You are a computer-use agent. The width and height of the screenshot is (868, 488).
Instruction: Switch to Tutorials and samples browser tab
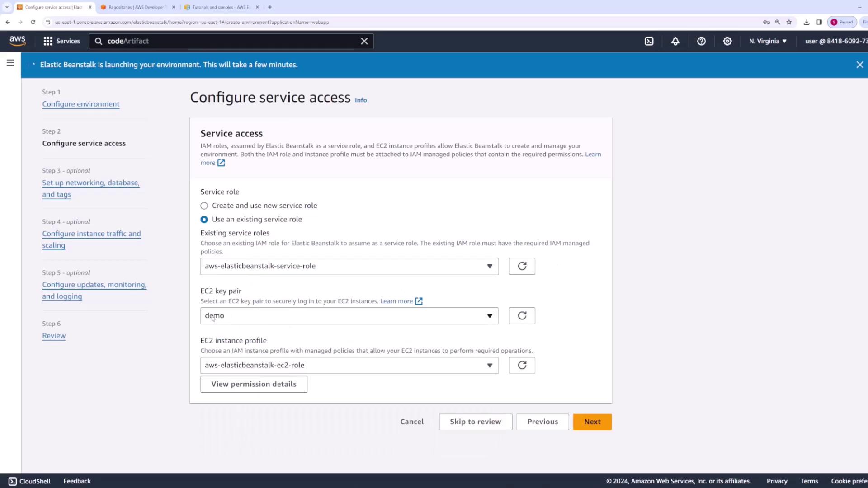pos(221,7)
